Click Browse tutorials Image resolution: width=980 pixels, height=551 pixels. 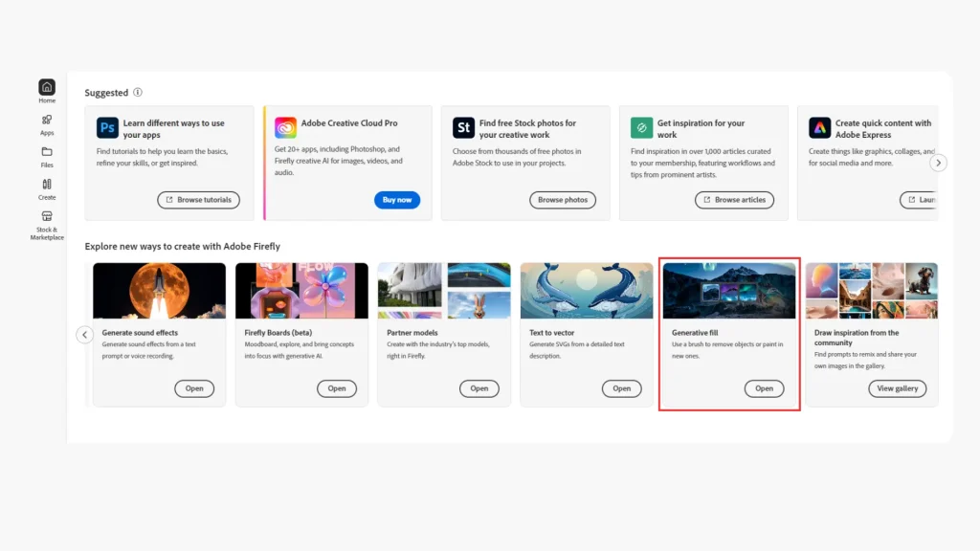click(198, 200)
